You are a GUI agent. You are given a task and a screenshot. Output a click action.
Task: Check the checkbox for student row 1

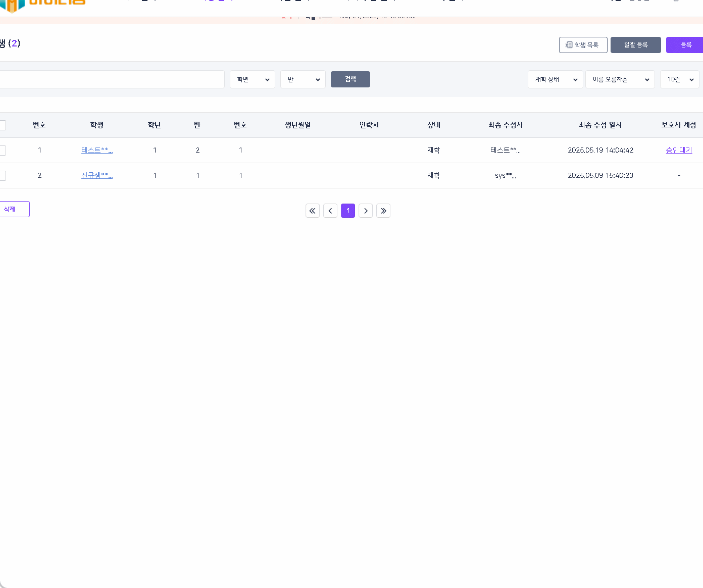coord(3,151)
